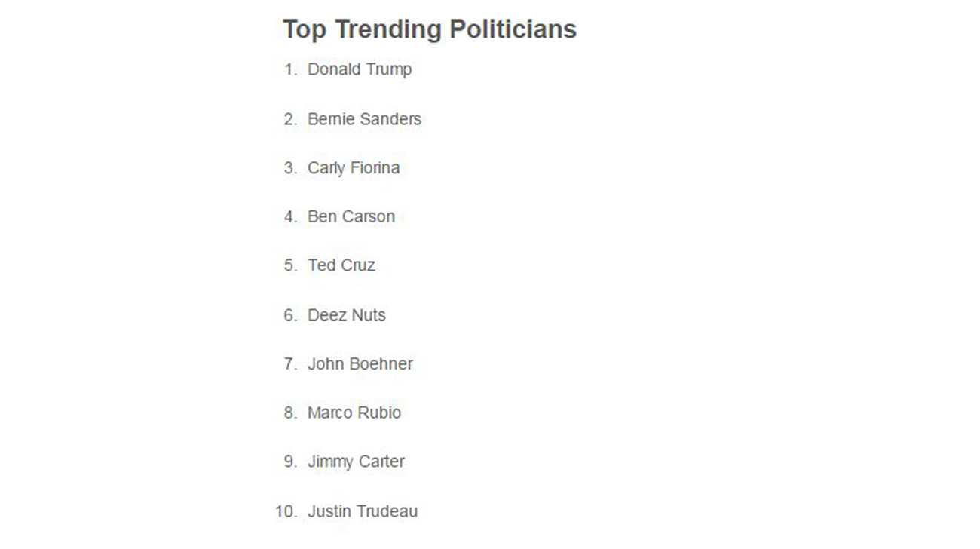Click the Ted Cruz entry
980x549 pixels.
[x=341, y=265]
